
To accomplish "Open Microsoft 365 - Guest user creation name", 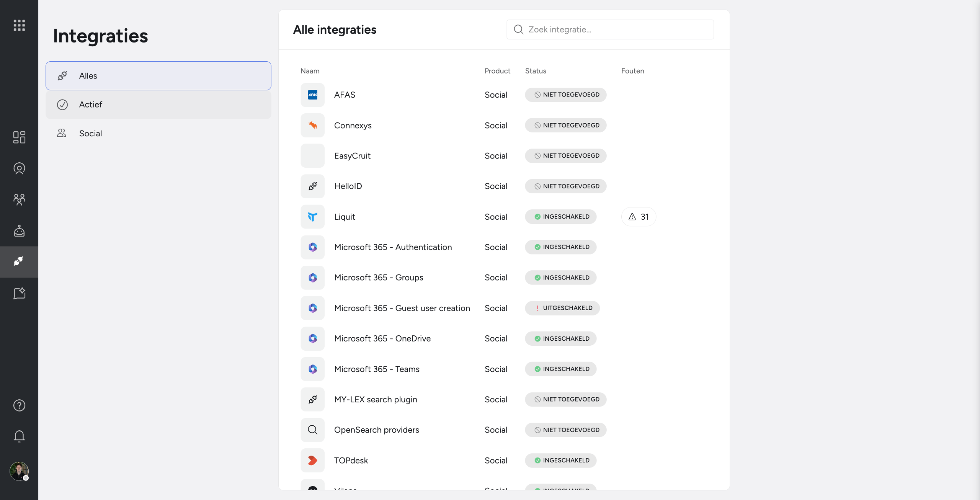I will click(x=402, y=308).
